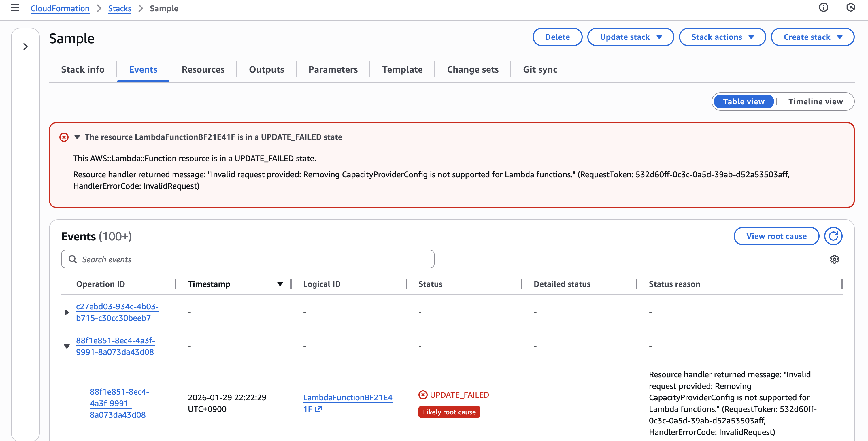Click the hexagon icon in the top right

point(850,7)
